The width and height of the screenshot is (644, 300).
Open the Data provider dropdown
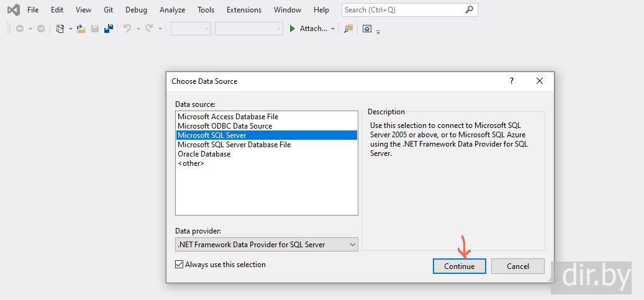click(352, 245)
